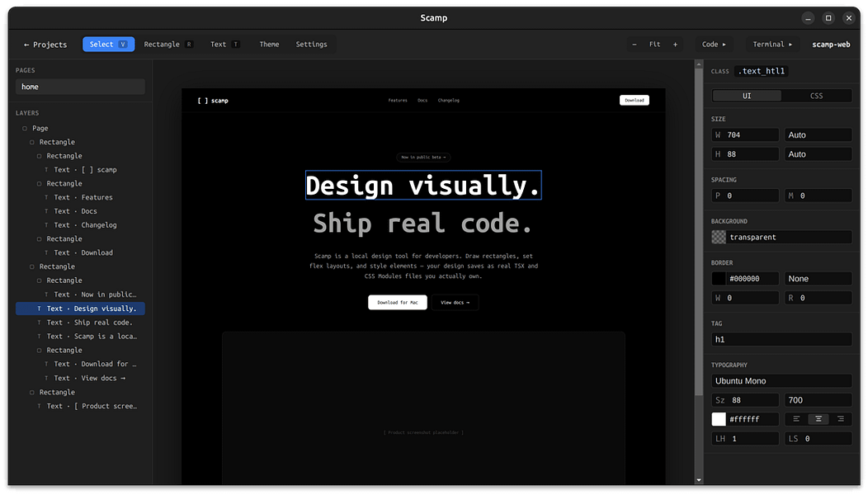Switch to the CSS tab
The width and height of the screenshot is (868, 495).
[817, 96]
